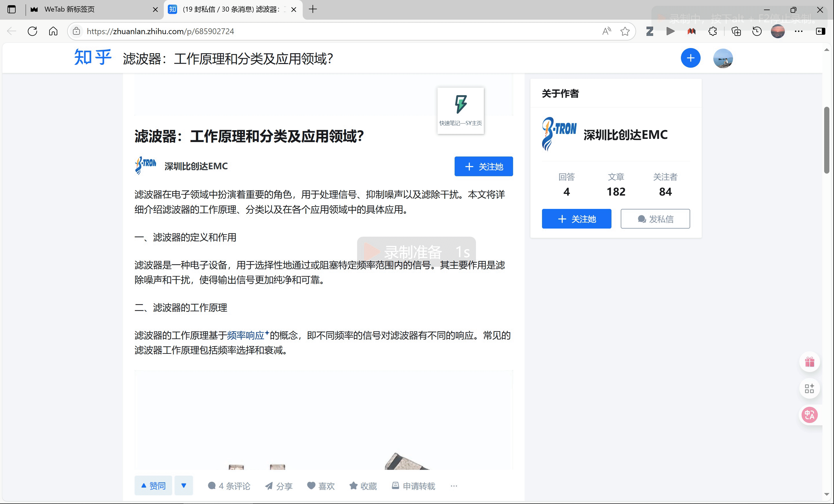Screen dimensions: 834x504
Task: Downvote with the down triangle button
Action: (x=184, y=486)
